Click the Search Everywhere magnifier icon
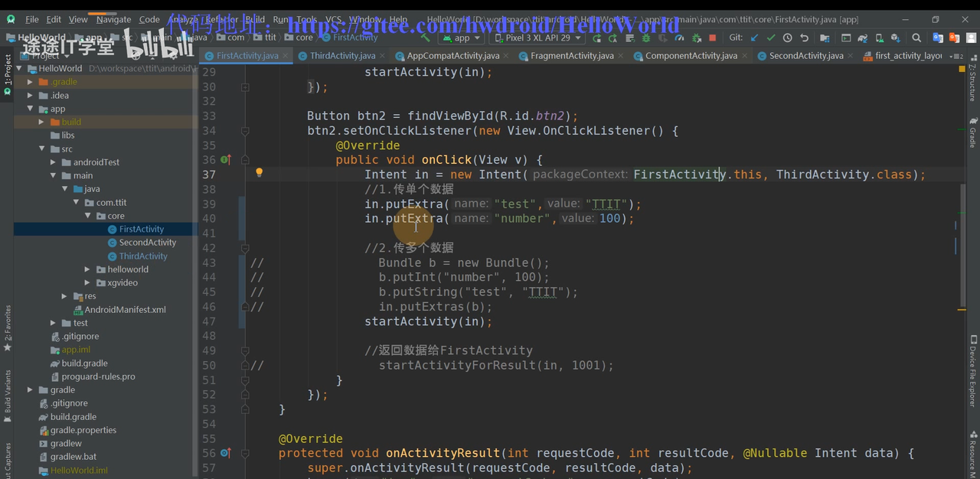The image size is (980, 479). (x=916, y=37)
